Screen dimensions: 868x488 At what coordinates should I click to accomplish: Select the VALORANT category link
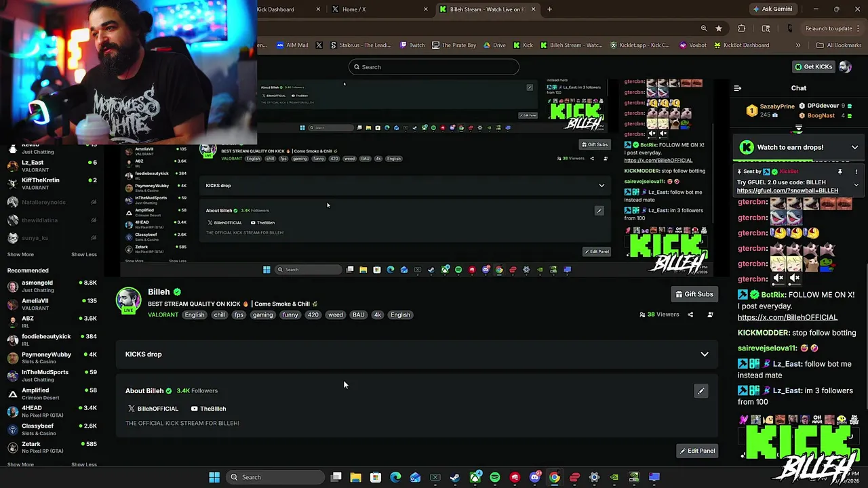pos(163,315)
